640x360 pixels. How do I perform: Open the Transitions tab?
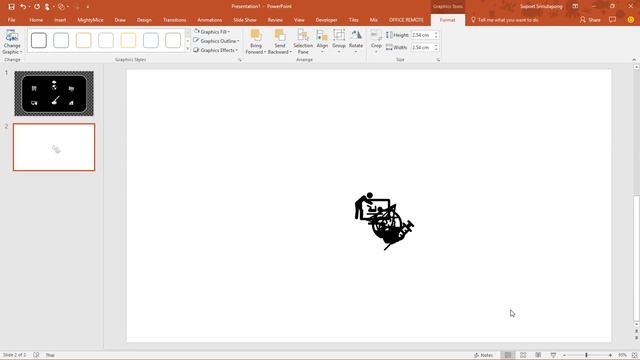[x=174, y=20]
